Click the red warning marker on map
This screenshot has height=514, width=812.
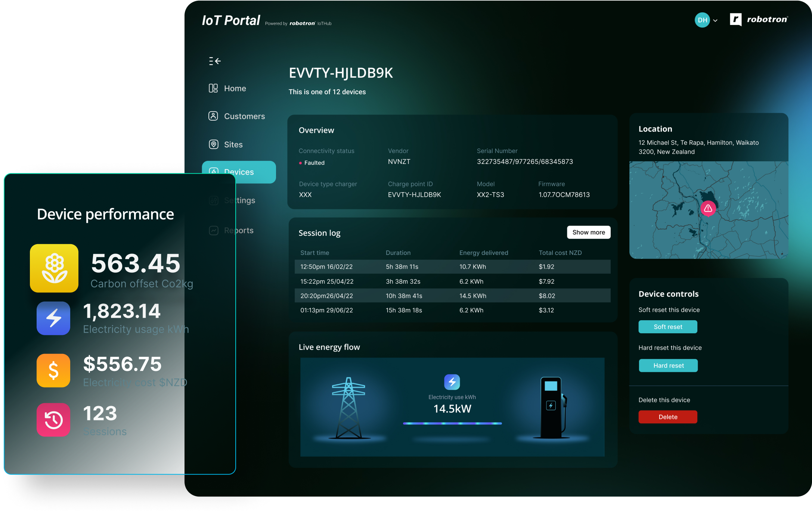708,209
